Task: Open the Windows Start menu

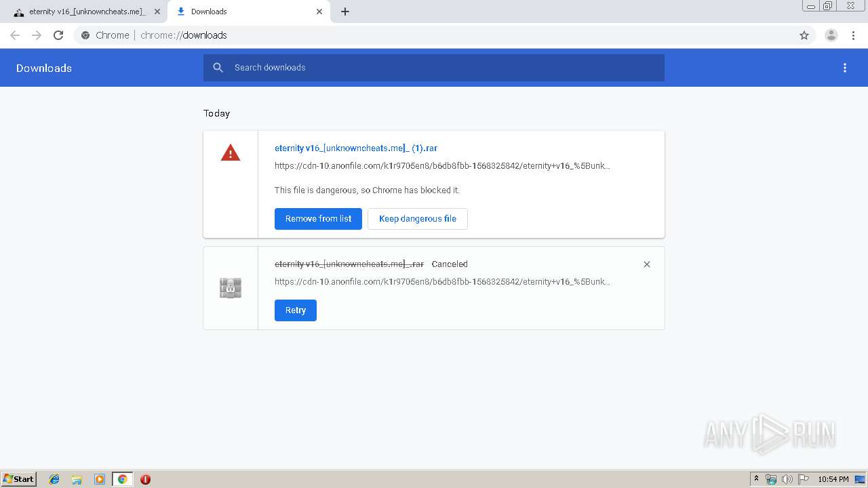Action: coord(19,479)
